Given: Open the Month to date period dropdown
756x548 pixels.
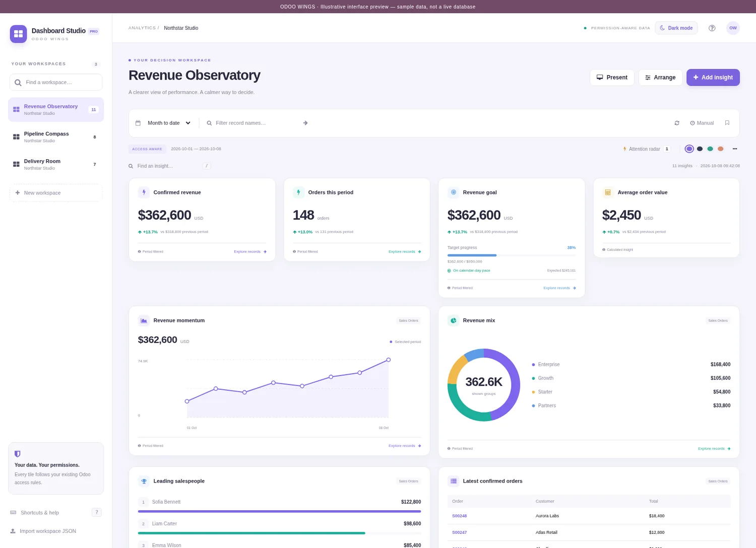Looking at the screenshot, I should pos(169,123).
